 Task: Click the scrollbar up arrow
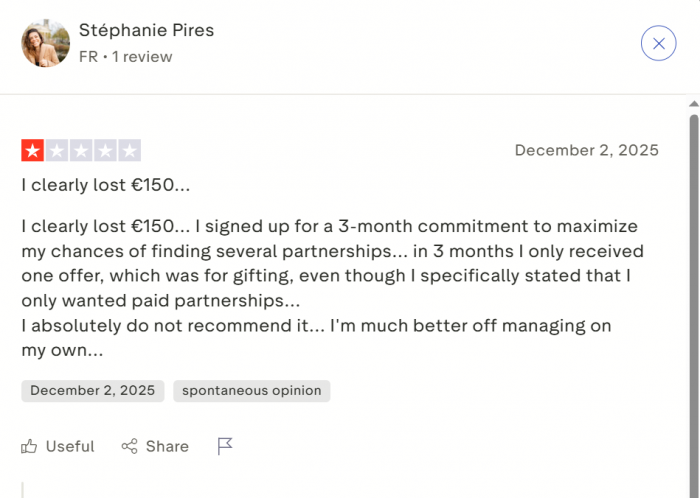(693, 103)
